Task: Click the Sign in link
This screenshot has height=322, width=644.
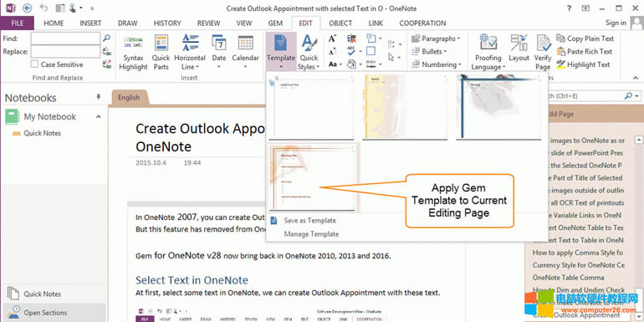Action: click(x=616, y=23)
